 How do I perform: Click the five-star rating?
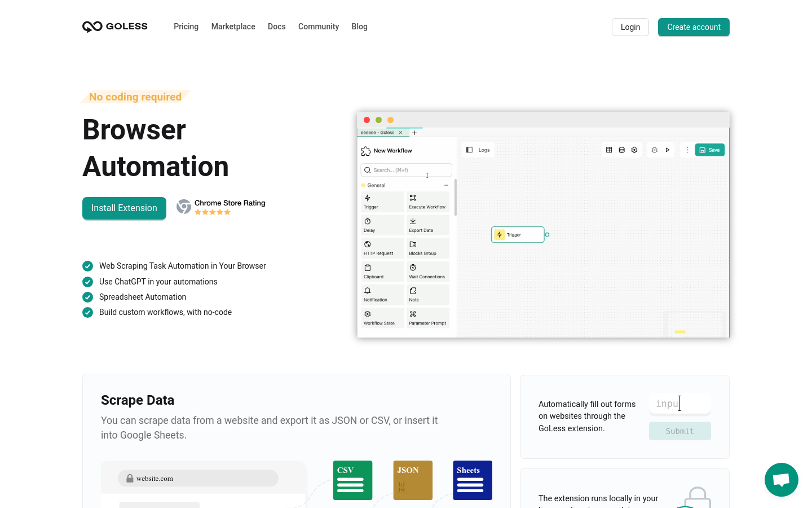pyautogui.click(x=213, y=212)
